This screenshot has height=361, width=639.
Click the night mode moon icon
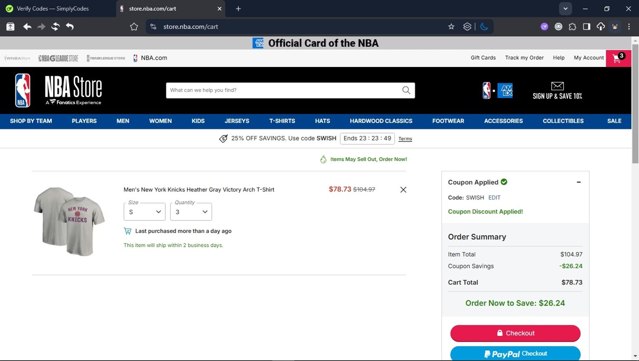tap(484, 26)
